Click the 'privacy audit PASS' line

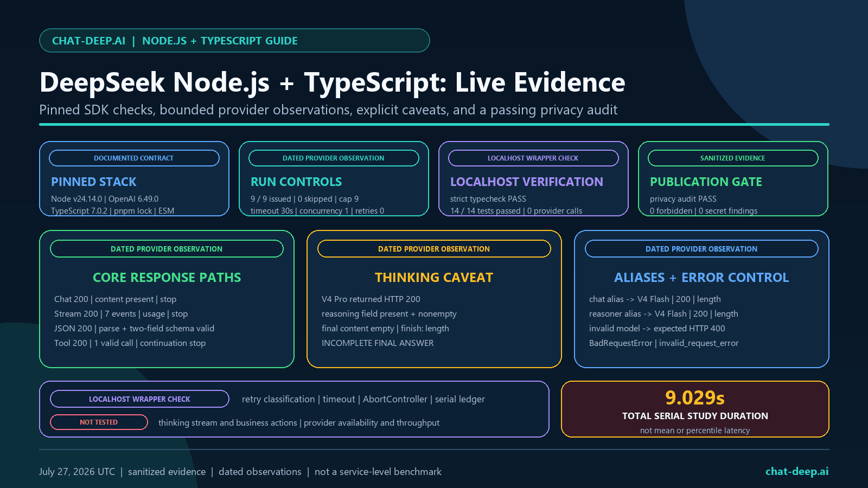[x=683, y=199]
